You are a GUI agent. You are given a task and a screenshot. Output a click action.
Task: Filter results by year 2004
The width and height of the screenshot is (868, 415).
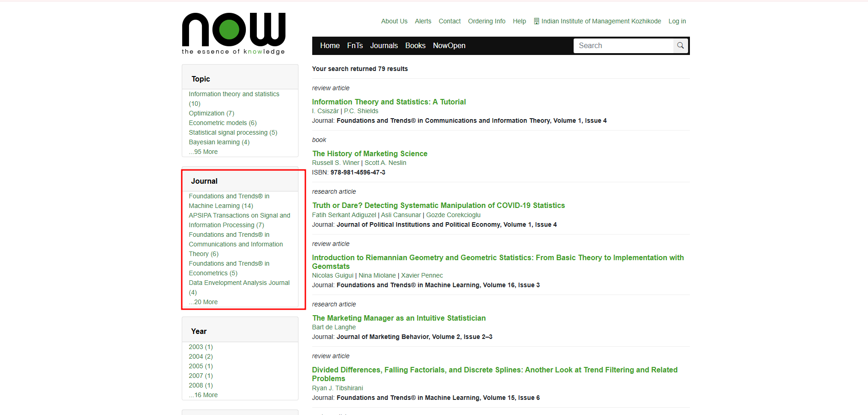(x=201, y=356)
